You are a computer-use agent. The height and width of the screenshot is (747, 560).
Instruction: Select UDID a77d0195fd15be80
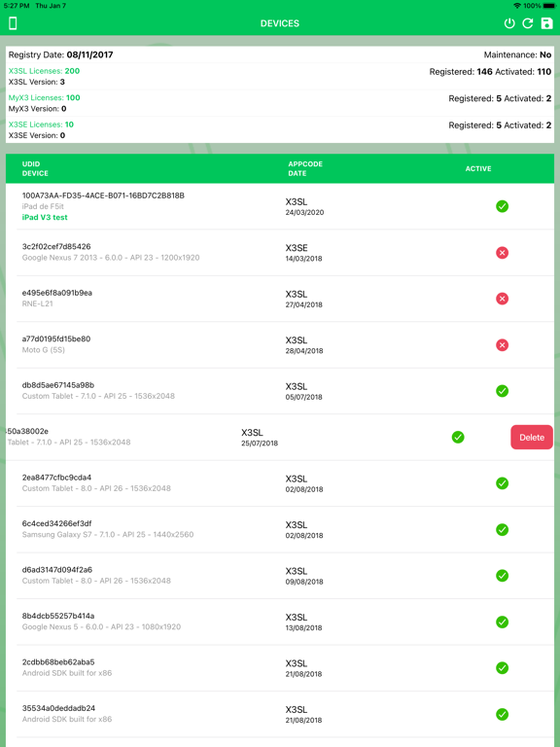(56, 338)
